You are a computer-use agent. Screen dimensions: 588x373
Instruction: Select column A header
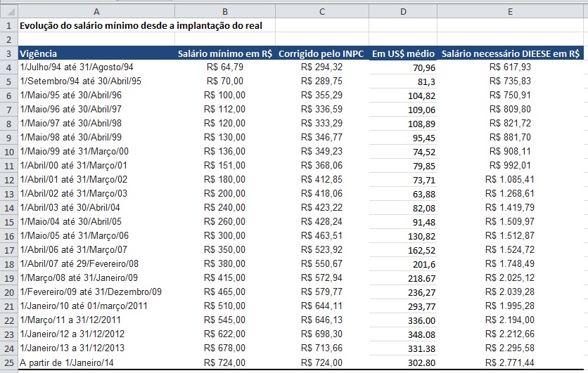(96, 12)
